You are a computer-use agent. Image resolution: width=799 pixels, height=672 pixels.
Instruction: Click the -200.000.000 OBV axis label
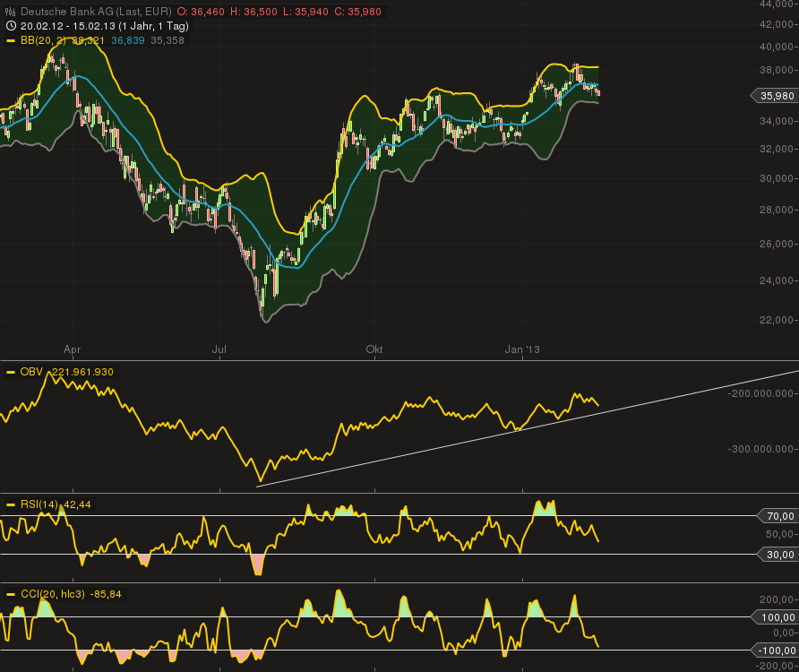(761, 393)
